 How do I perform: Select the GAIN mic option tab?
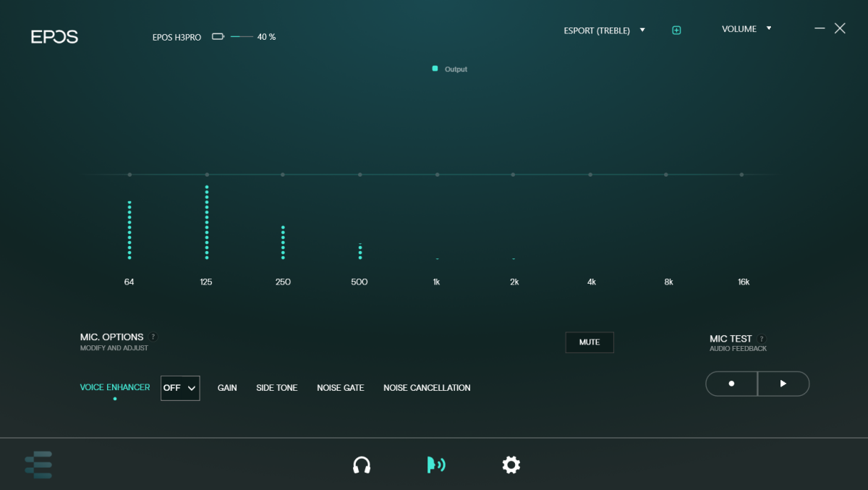[227, 388]
